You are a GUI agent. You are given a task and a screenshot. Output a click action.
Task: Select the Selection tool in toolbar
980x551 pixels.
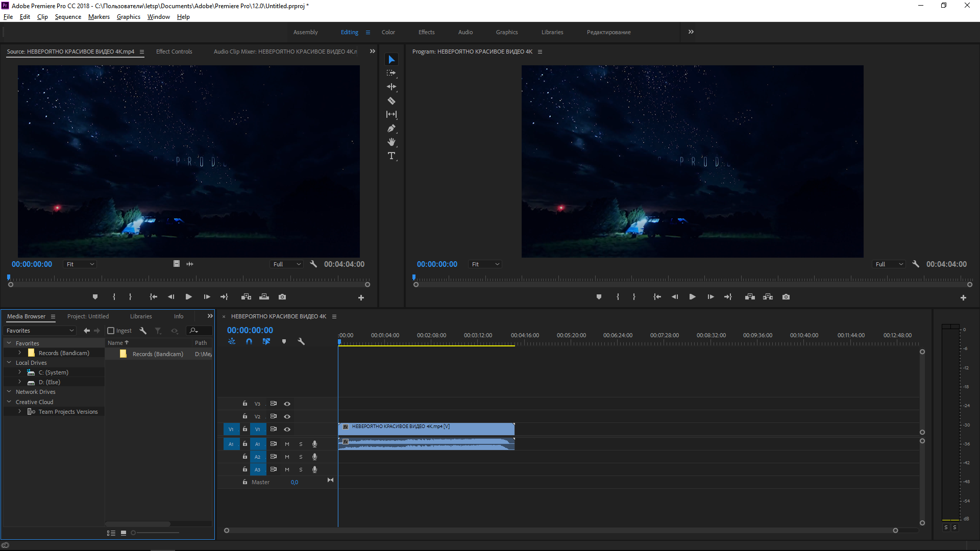(391, 59)
